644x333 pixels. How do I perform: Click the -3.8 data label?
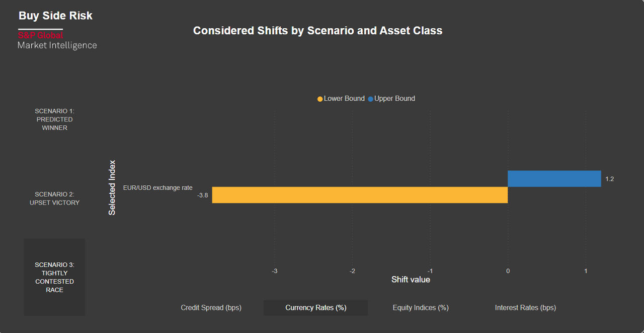pyautogui.click(x=203, y=195)
